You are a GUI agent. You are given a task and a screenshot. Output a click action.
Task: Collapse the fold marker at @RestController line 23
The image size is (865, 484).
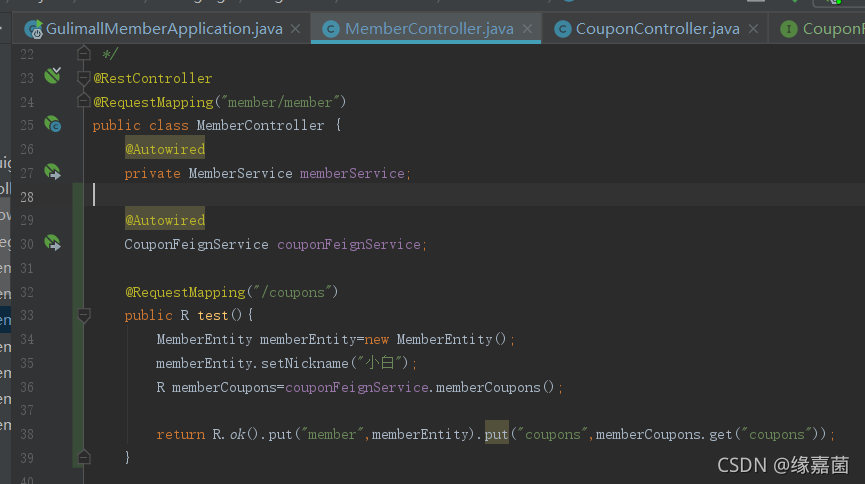tap(84, 78)
